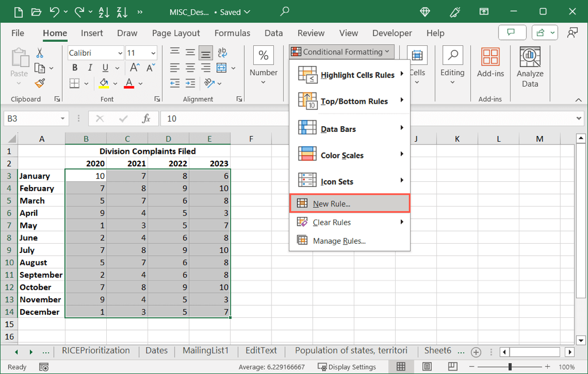Click the Merge & Center icon
Image resolution: width=588 pixels, height=374 pixels.
222,68
